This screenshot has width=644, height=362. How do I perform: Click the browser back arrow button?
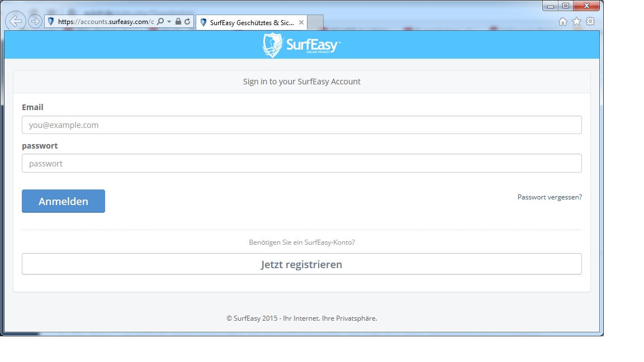(16, 22)
